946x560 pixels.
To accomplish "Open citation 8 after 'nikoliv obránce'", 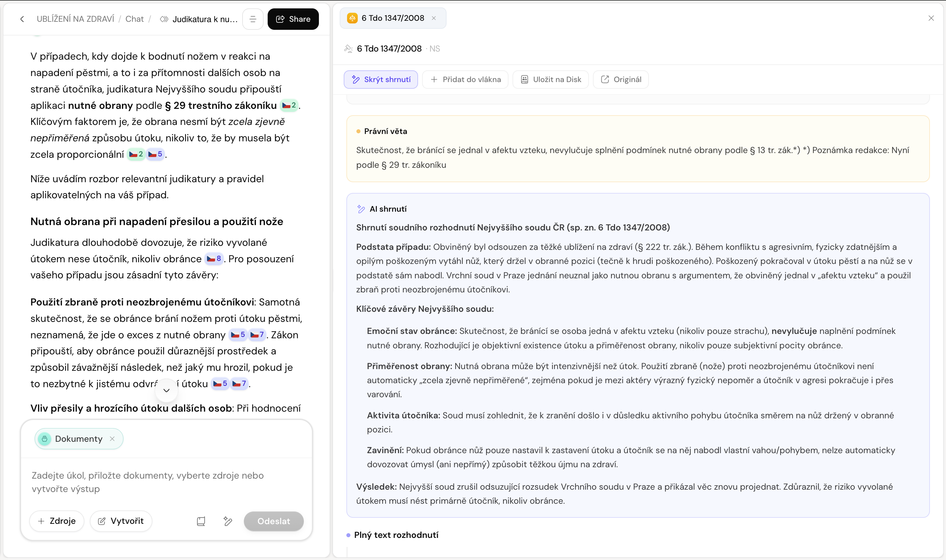I will [214, 259].
